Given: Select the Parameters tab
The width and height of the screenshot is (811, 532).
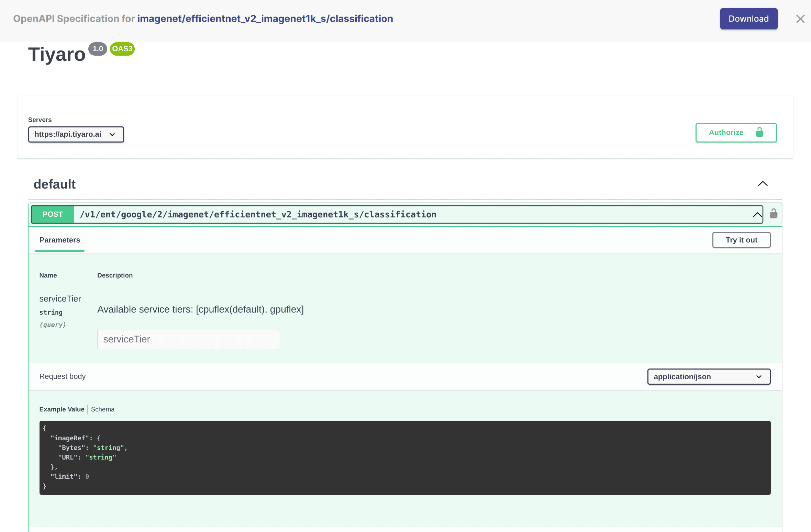Looking at the screenshot, I should (x=60, y=240).
